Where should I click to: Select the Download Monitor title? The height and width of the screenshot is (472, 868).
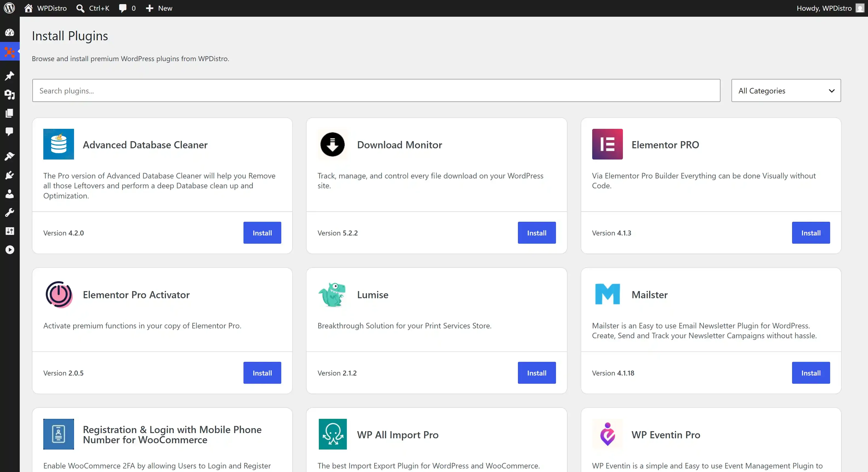pos(399,144)
